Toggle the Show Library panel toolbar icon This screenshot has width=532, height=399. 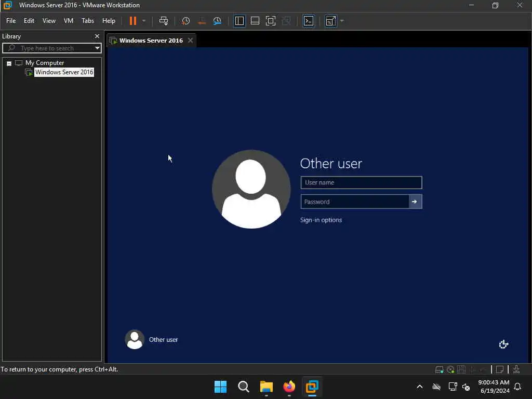click(x=240, y=21)
